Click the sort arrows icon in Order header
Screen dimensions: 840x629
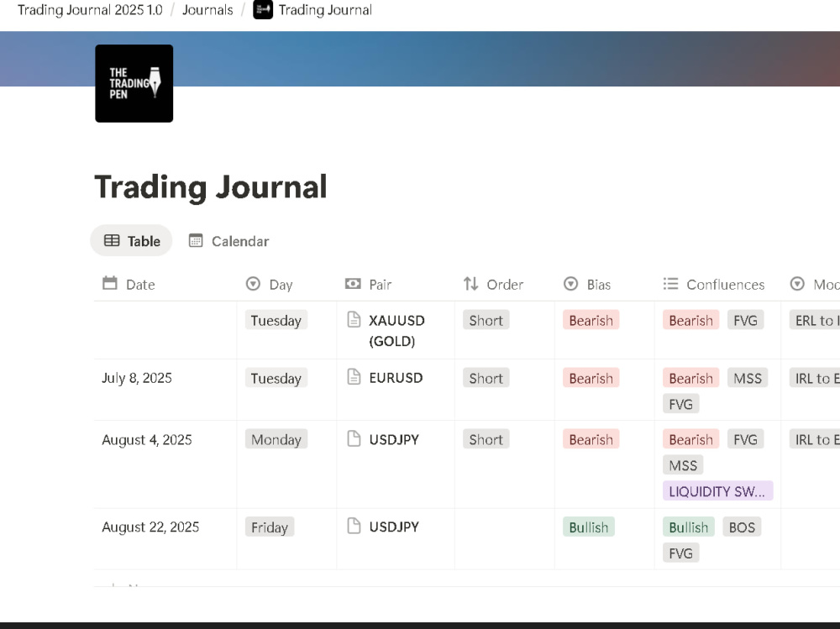[470, 283]
